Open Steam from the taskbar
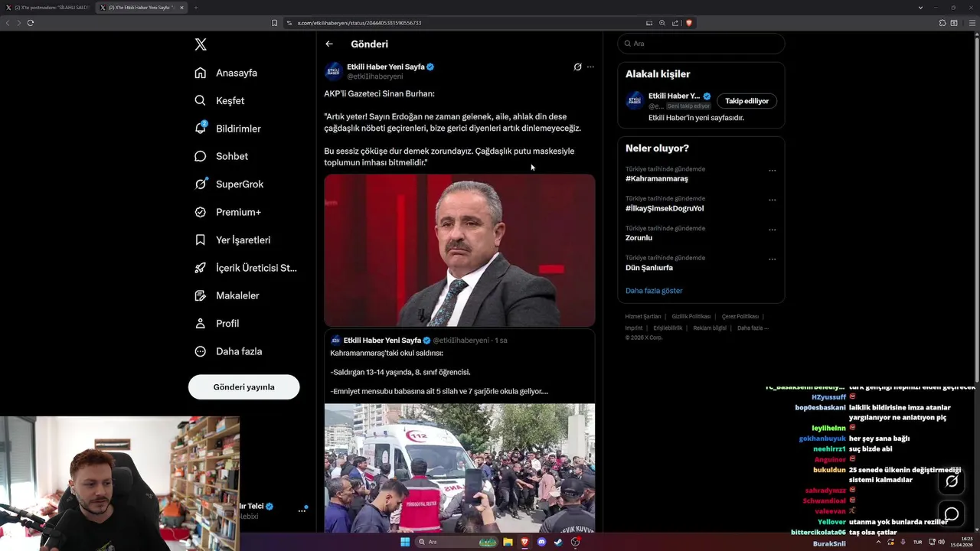The height and width of the screenshot is (551, 980). click(x=558, y=542)
